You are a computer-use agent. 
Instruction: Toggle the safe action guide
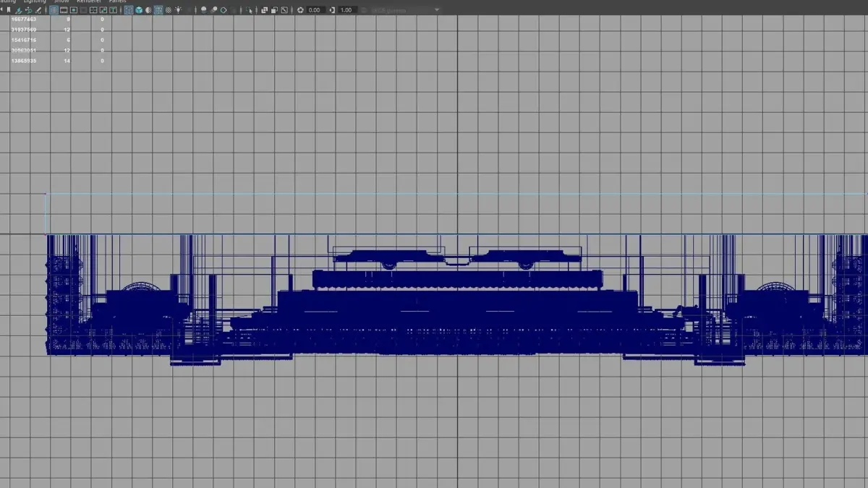tap(103, 10)
